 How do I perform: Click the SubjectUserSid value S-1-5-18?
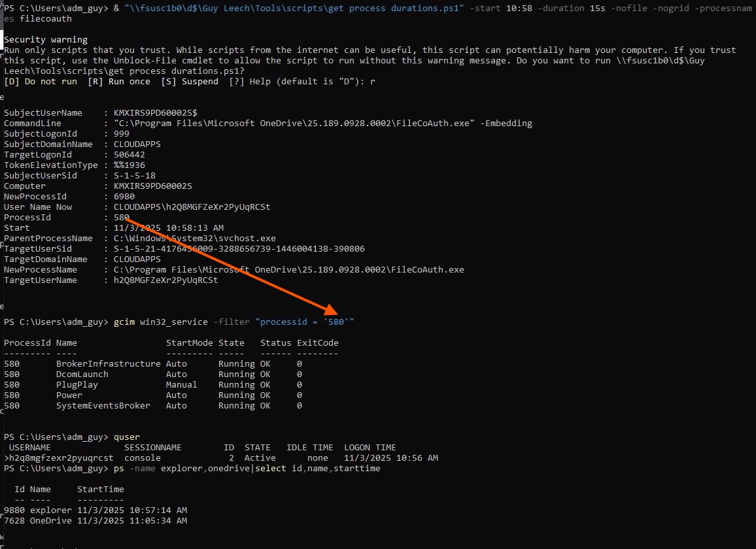135,175
